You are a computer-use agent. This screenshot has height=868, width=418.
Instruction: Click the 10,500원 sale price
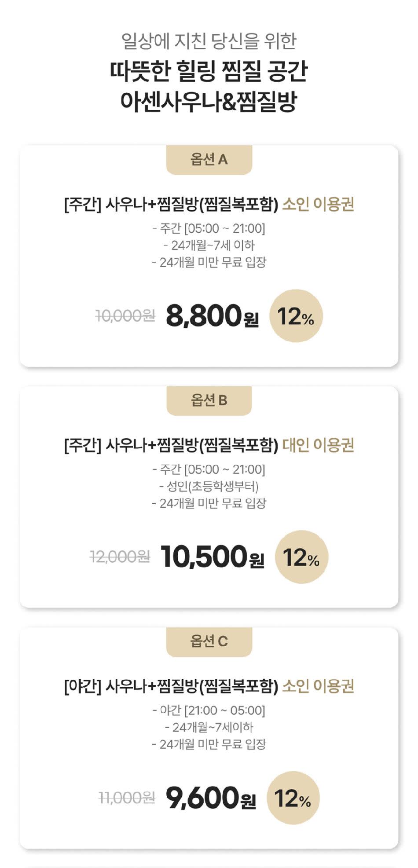(x=212, y=557)
